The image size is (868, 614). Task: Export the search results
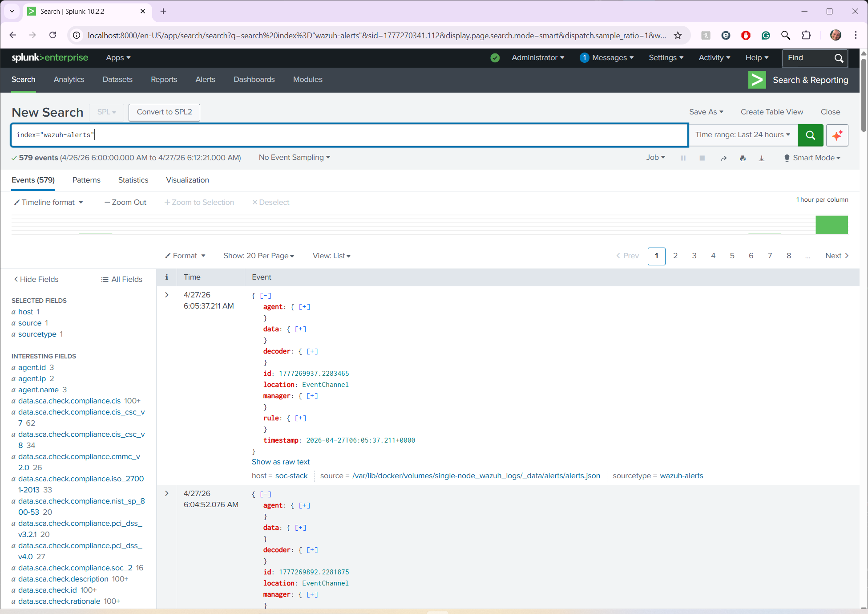762,158
